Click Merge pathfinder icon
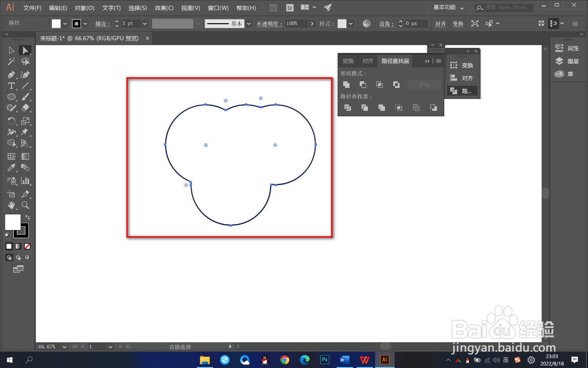 click(381, 107)
